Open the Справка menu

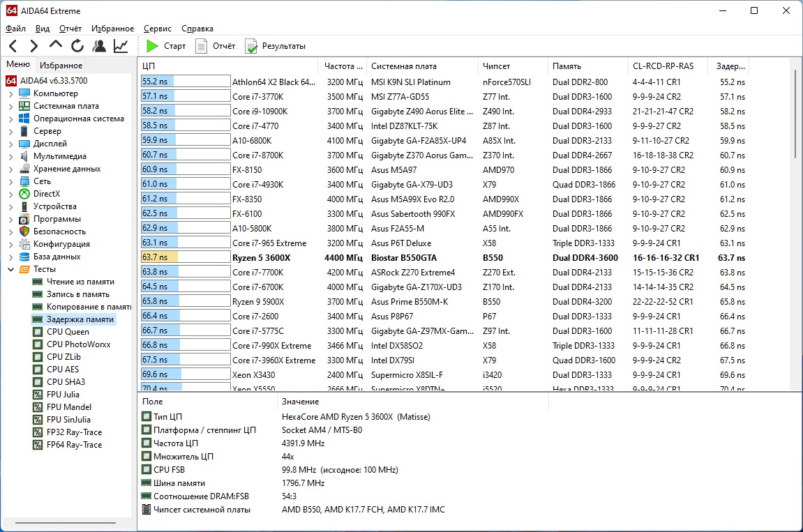coord(197,29)
